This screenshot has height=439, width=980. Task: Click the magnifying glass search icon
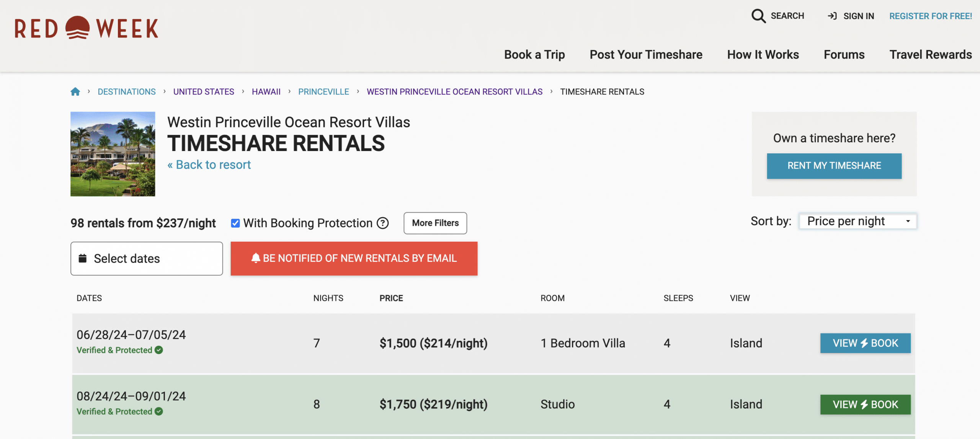point(758,16)
